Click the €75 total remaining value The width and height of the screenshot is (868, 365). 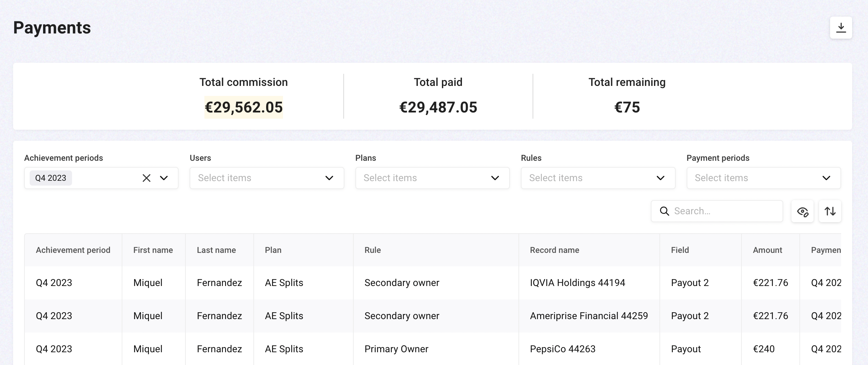(x=627, y=107)
